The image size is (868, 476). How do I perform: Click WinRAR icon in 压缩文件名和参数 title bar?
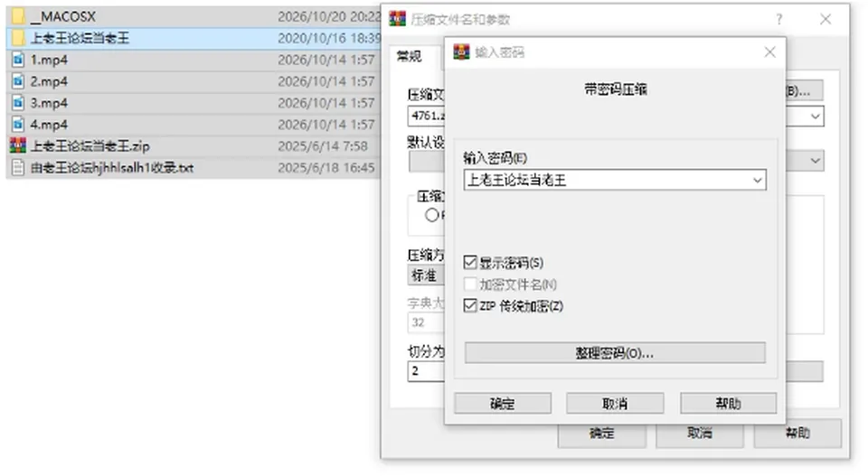point(397,19)
